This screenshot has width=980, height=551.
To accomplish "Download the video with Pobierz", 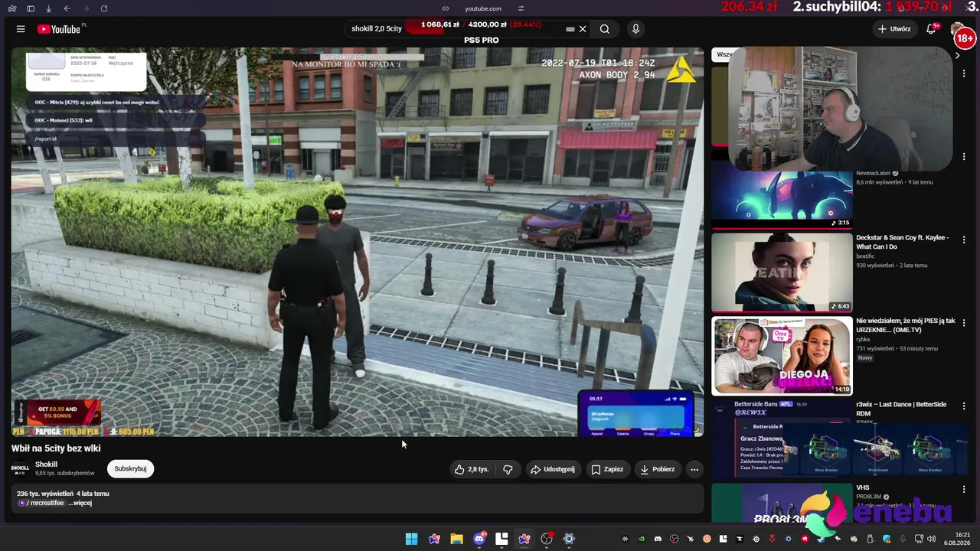I will click(x=657, y=469).
